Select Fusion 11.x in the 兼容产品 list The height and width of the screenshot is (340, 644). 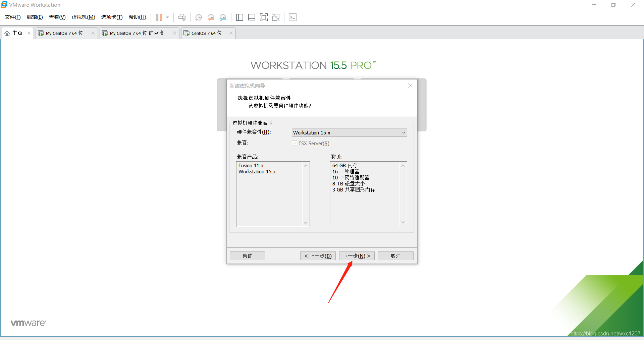(251, 166)
